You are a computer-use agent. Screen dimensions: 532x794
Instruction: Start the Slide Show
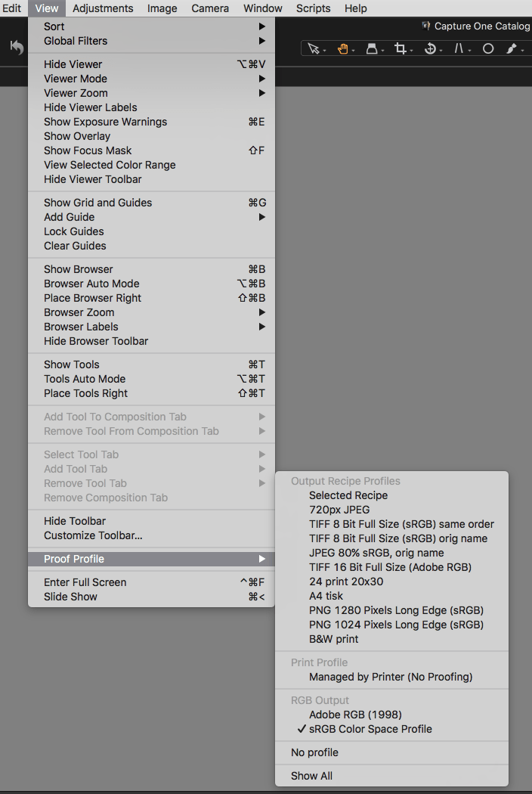point(152,597)
